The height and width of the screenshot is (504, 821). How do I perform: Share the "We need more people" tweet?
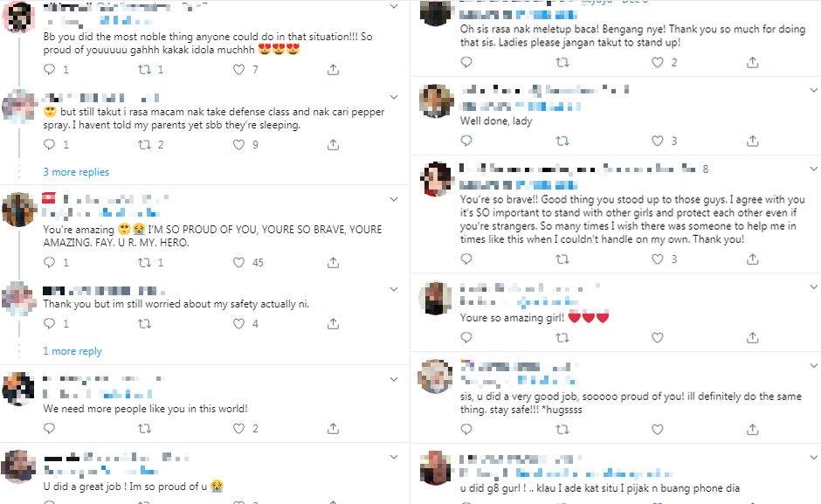pos(333,429)
